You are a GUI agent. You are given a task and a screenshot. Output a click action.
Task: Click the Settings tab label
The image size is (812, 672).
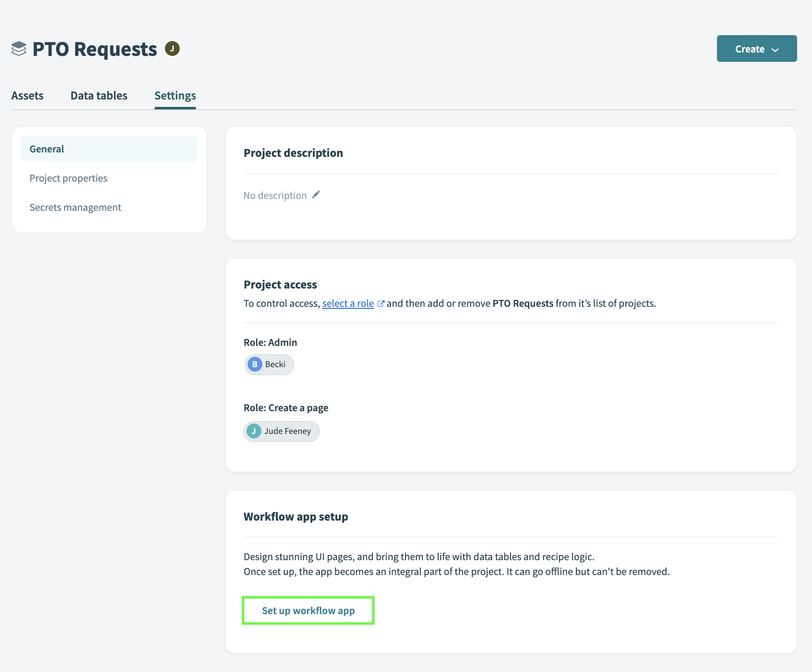[x=175, y=95]
